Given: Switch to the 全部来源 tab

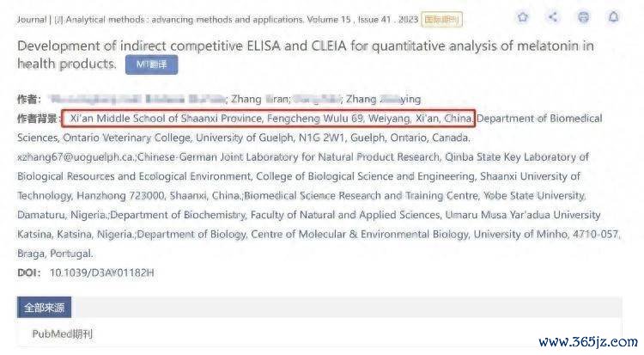Looking at the screenshot, I should pos(44,308).
